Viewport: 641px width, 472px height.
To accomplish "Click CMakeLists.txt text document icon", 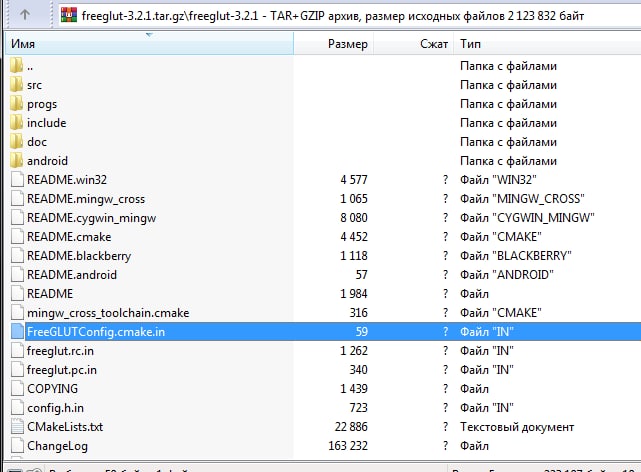I will (x=17, y=427).
